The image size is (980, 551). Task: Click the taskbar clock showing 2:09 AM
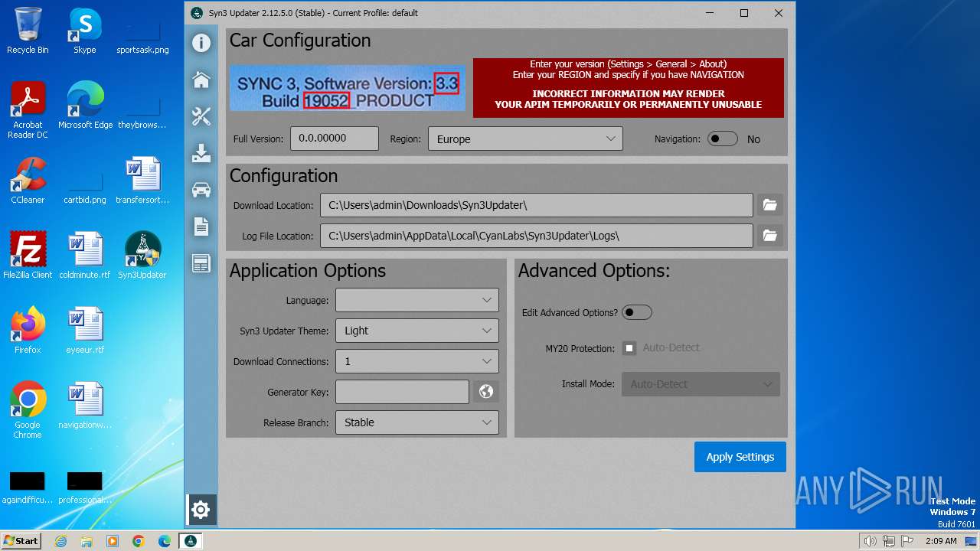coord(940,541)
